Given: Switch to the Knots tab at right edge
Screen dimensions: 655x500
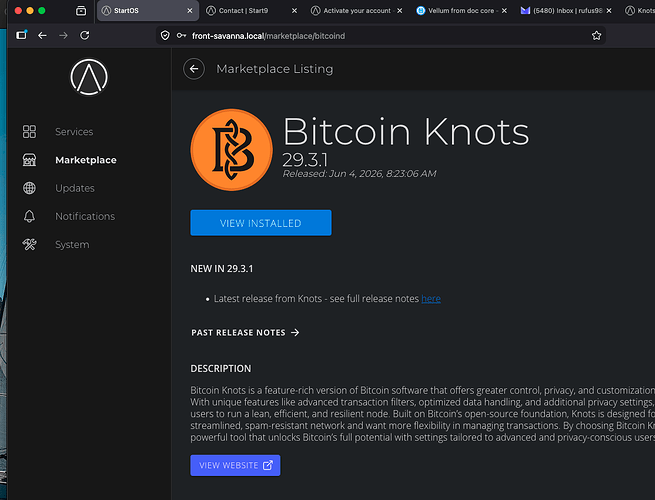Looking at the screenshot, I should [x=639, y=11].
